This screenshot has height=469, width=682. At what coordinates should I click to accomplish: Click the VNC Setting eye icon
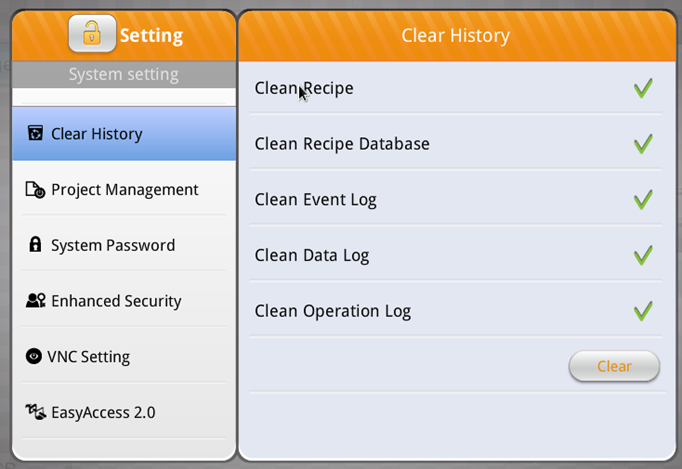click(33, 356)
